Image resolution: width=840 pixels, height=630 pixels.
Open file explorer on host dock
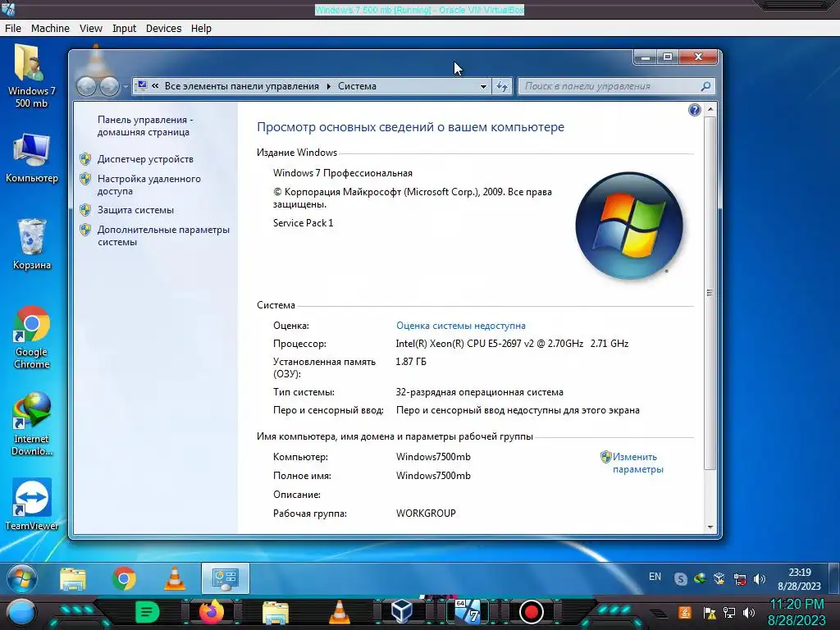[x=276, y=612]
